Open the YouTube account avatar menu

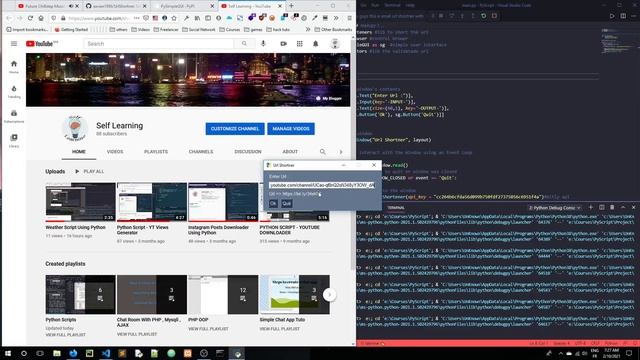[x=335, y=44]
